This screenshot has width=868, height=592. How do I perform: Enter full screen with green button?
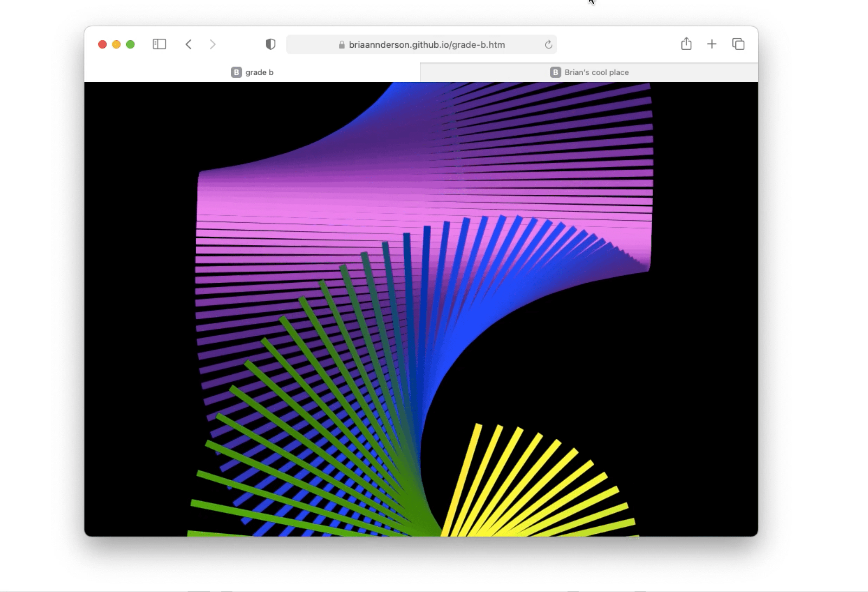click(130, 44)
